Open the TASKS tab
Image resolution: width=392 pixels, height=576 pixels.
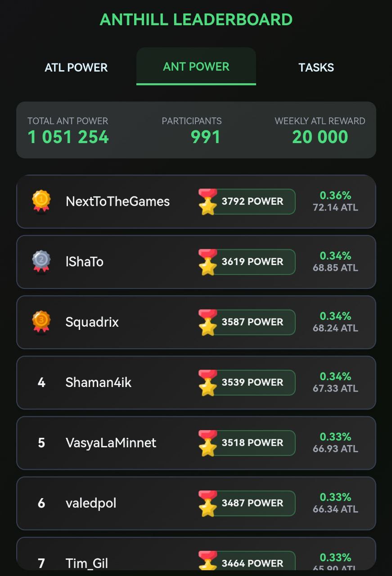316,67
